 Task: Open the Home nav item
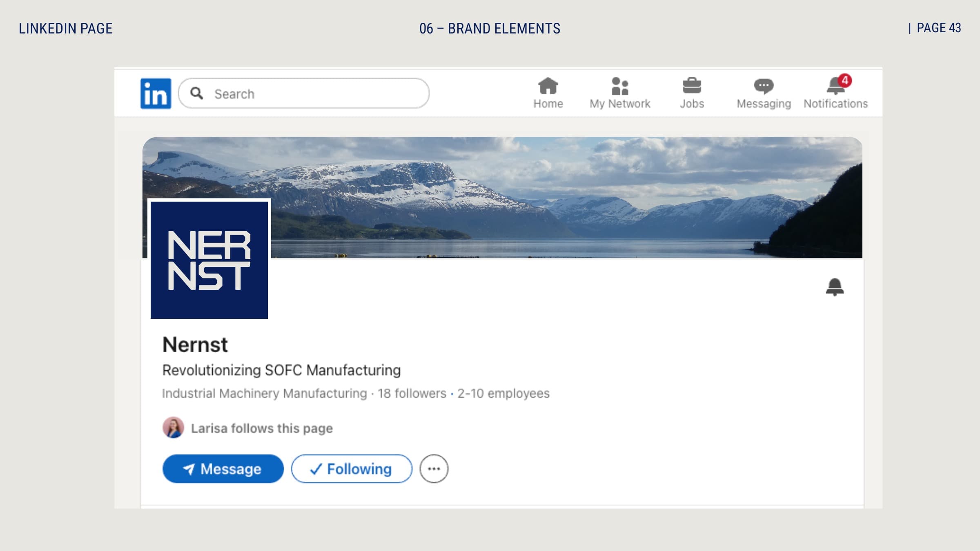(548, 93)
